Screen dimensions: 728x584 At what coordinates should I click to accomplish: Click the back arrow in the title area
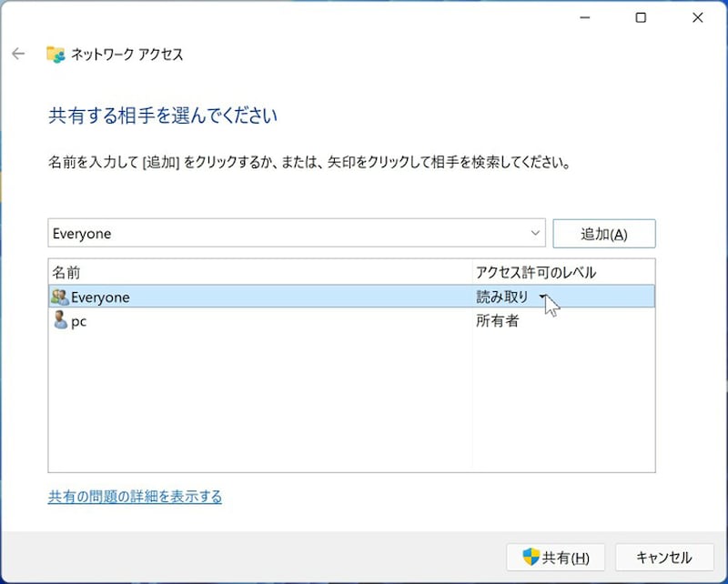coord(18,54)
